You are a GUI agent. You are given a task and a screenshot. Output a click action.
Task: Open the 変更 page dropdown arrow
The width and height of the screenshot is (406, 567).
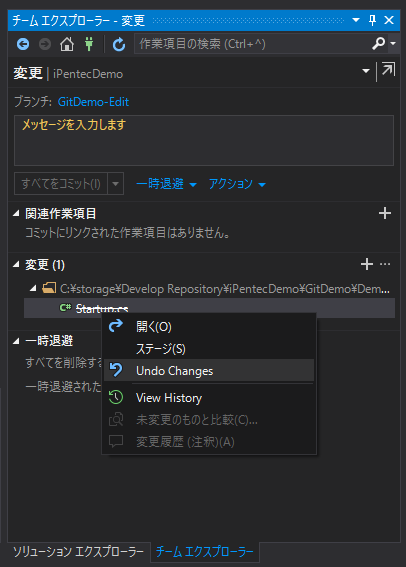[x=366, y=71]
